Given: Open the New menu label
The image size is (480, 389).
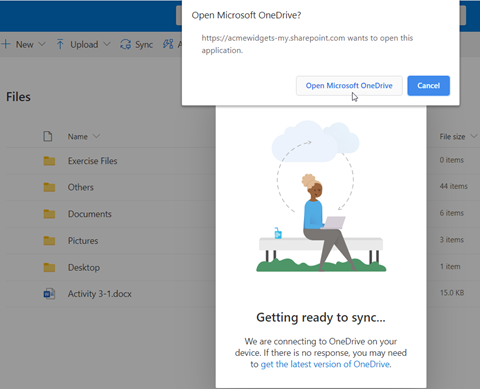Looking at the screenshot, I should 25,44.
